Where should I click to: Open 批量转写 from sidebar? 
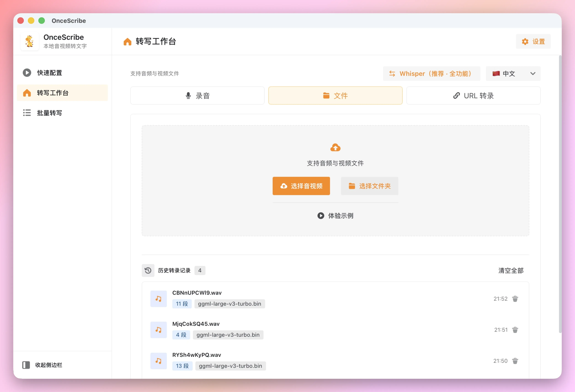pos(62,113)
